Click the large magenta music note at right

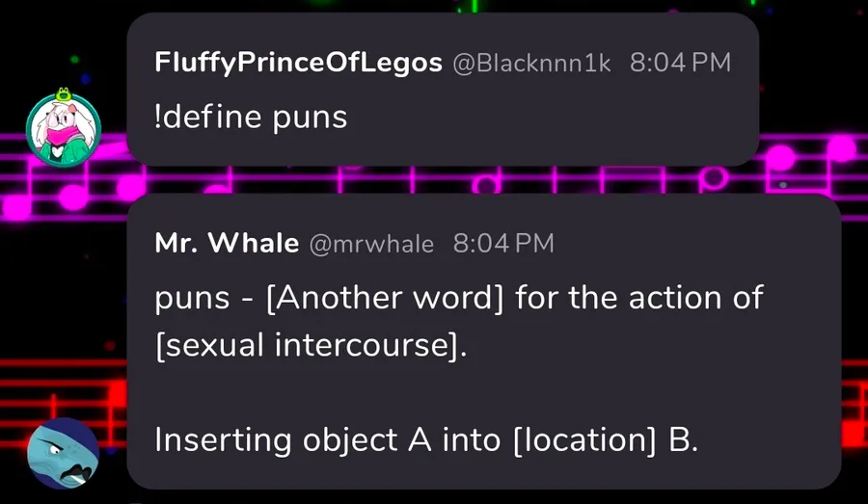tap(841, 149)
